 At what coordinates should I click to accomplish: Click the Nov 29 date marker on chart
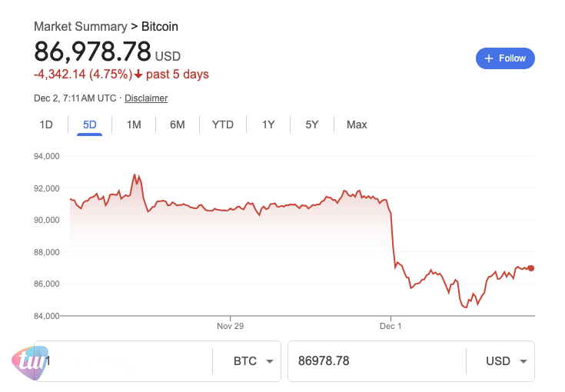(231, 327)
